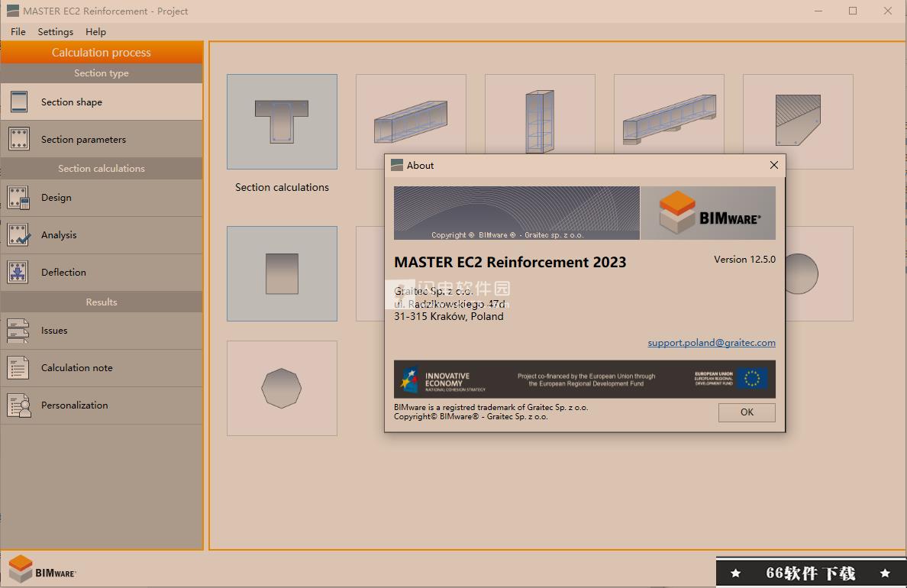Choose the T-section thumbnail
The width and height of the screenshot is (907, 588).
[x=282, y=121]
